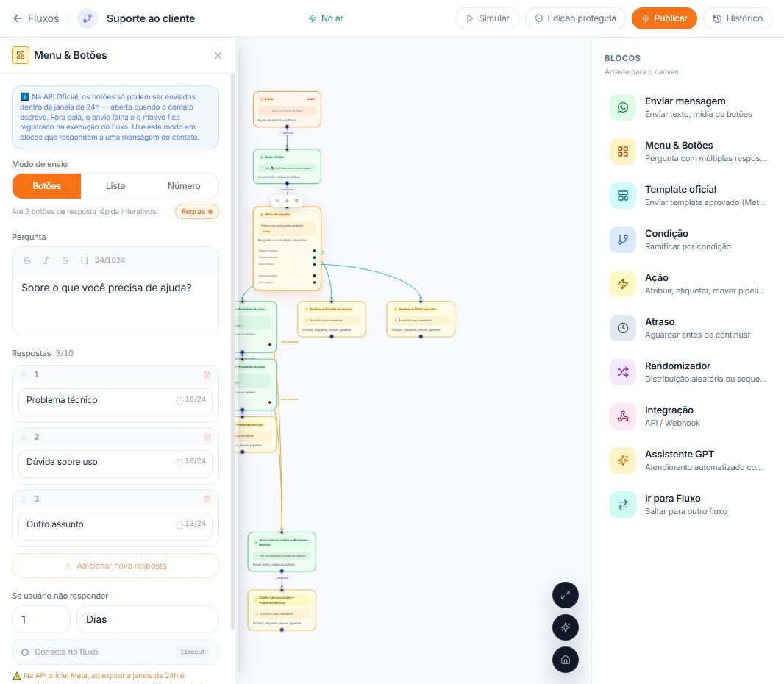Toggle Edição protegida mode
784x684 pixels.
click(575, 18)
